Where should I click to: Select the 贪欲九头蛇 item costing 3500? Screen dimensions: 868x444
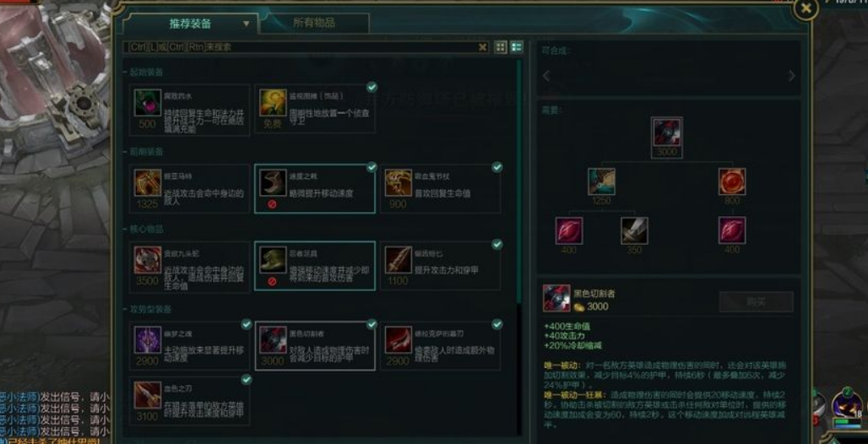tap(189, 266)
